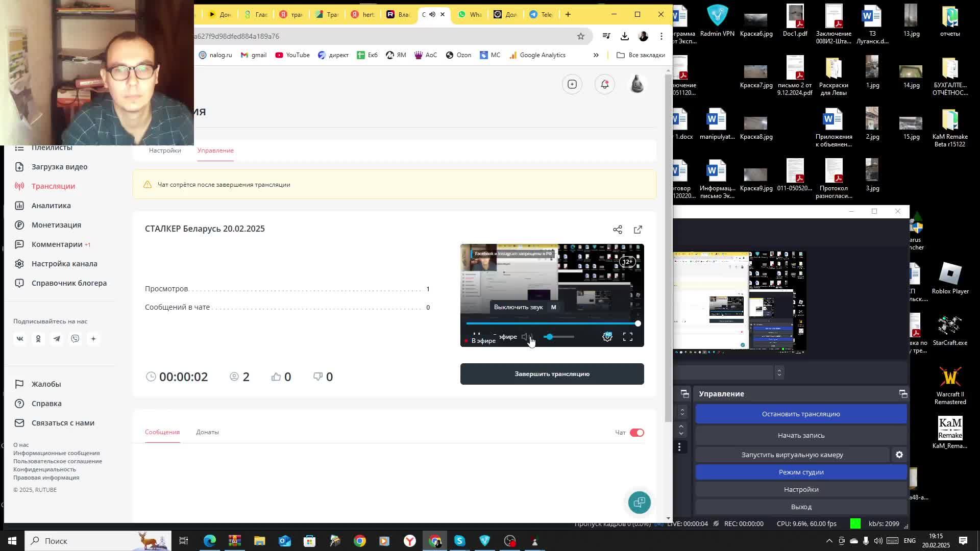Bookmark the page with star icon

(581, 36)
